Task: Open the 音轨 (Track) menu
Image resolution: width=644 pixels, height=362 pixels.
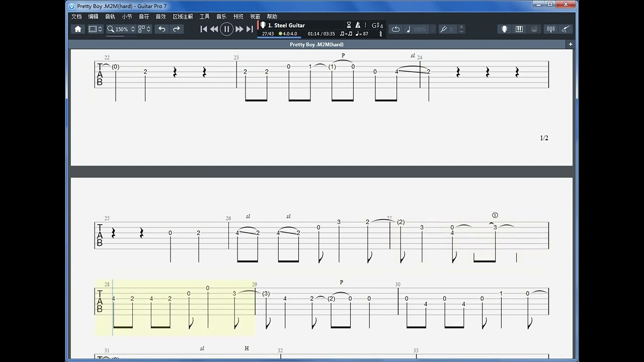Action: pos(110,17)
